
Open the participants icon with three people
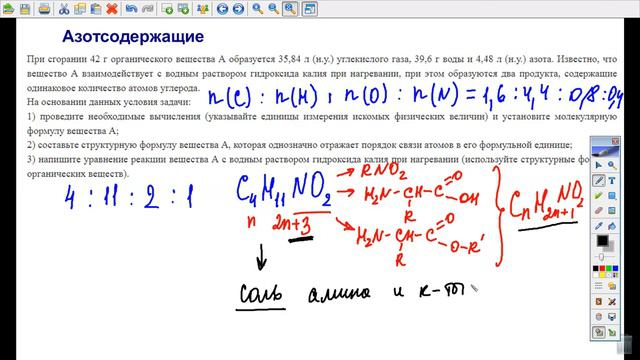point(203,9)
